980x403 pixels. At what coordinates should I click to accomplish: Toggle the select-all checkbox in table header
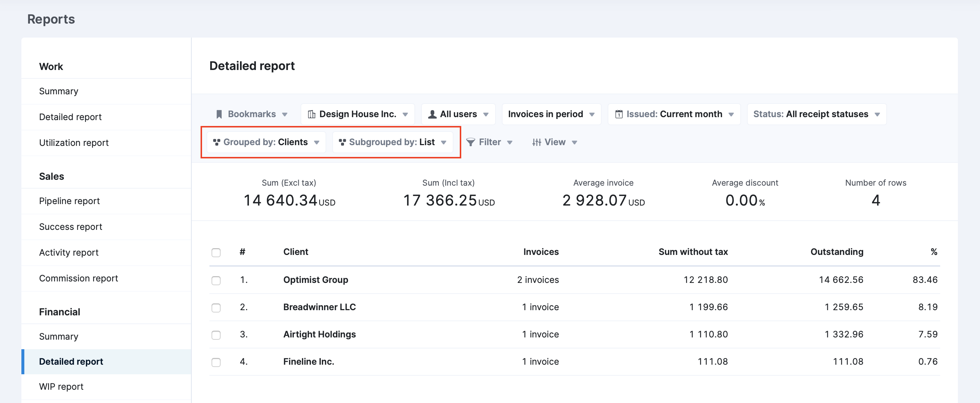coord(216,252)
